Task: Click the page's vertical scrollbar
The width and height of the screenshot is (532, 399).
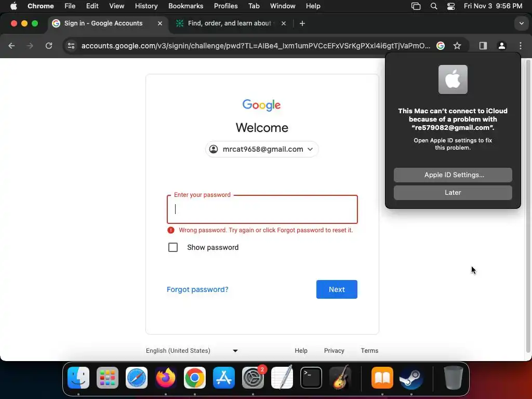Action: (x=528, y=206)
